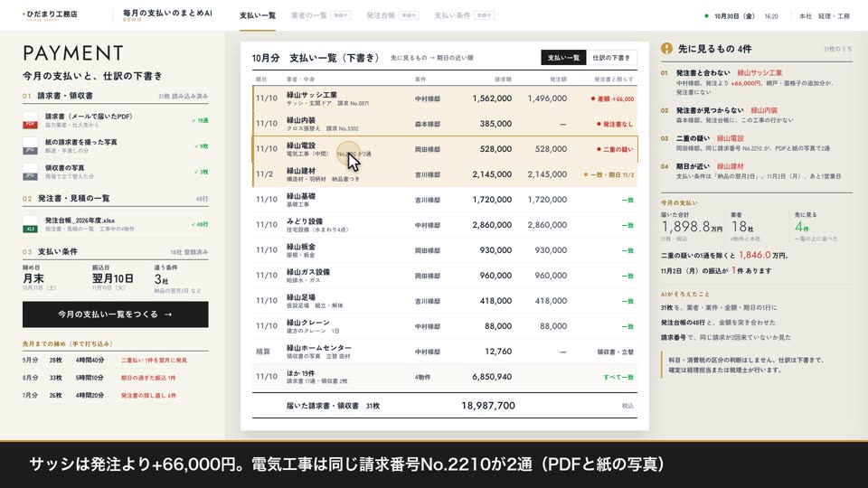Screen dimensions: 868x488
Task: Select the 緑山ガス設備 table row
Action: point(445,276)
